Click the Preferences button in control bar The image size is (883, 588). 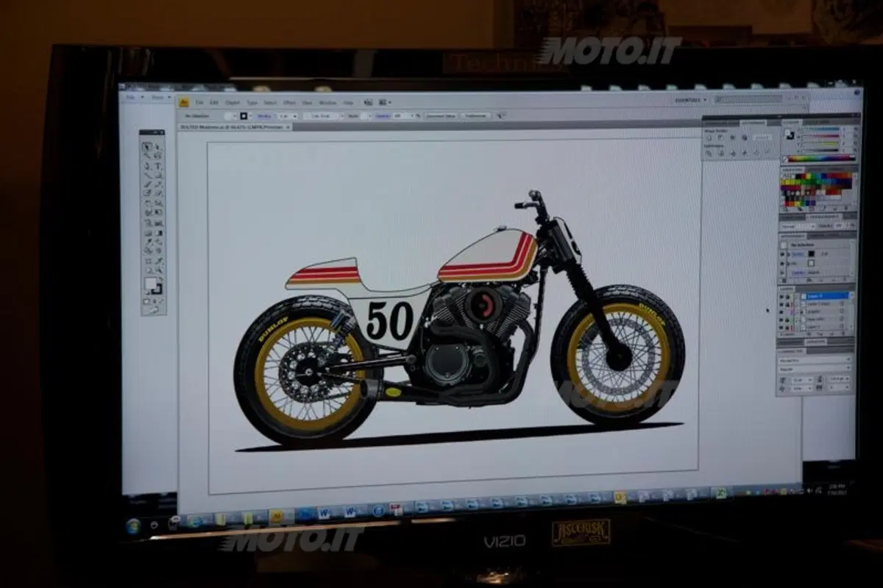tap(475, 116)
